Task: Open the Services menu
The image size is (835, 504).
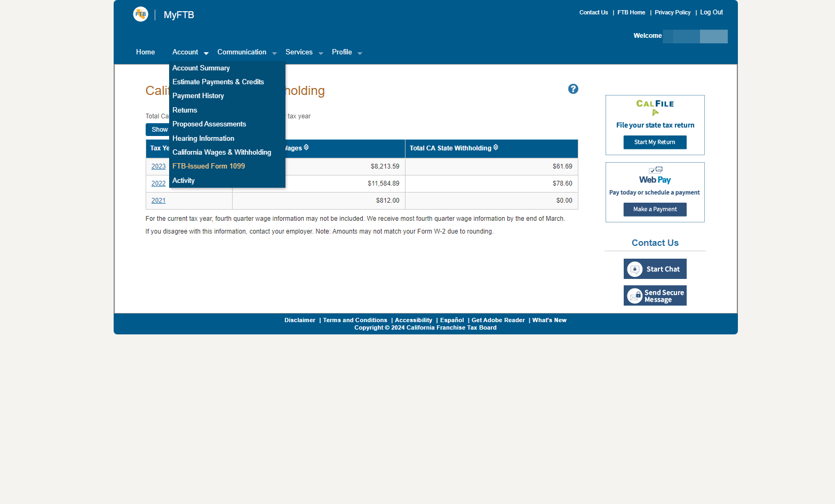Action: pos(299,52)
